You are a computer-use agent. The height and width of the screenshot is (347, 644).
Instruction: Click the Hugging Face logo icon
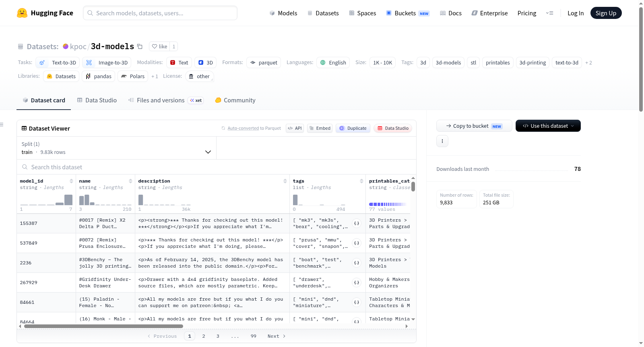click(22, 13)
